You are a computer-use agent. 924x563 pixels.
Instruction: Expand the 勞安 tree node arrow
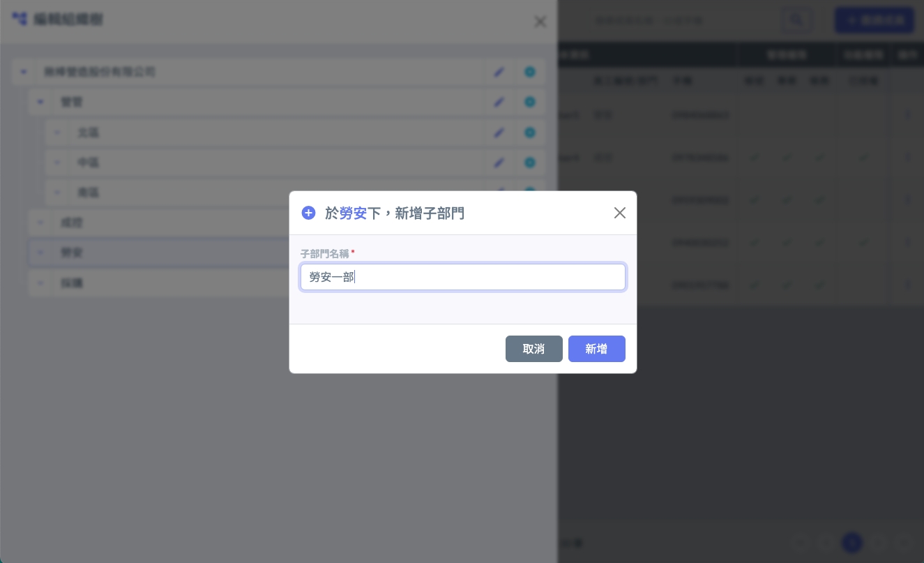tap(40, 253)
